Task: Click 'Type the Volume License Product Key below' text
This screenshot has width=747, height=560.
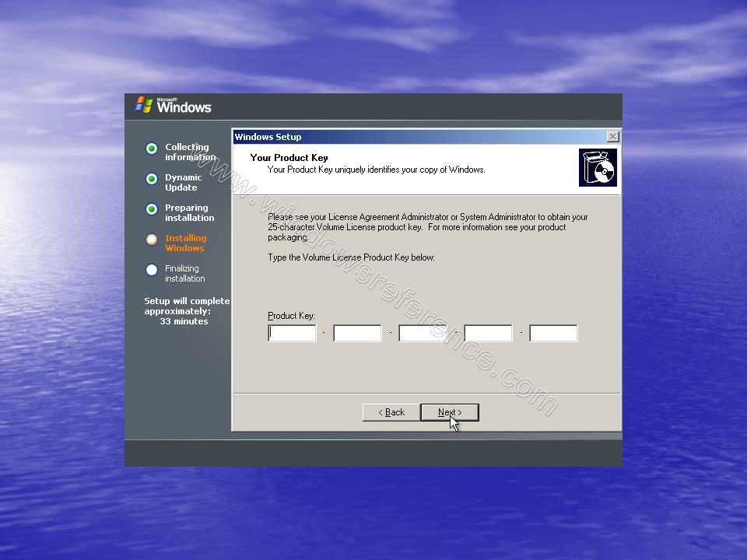Action: point(351,257)
